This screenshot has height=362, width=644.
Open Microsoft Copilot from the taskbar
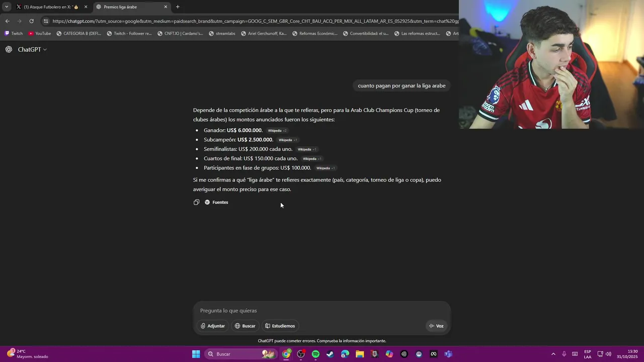coord(389,354)
